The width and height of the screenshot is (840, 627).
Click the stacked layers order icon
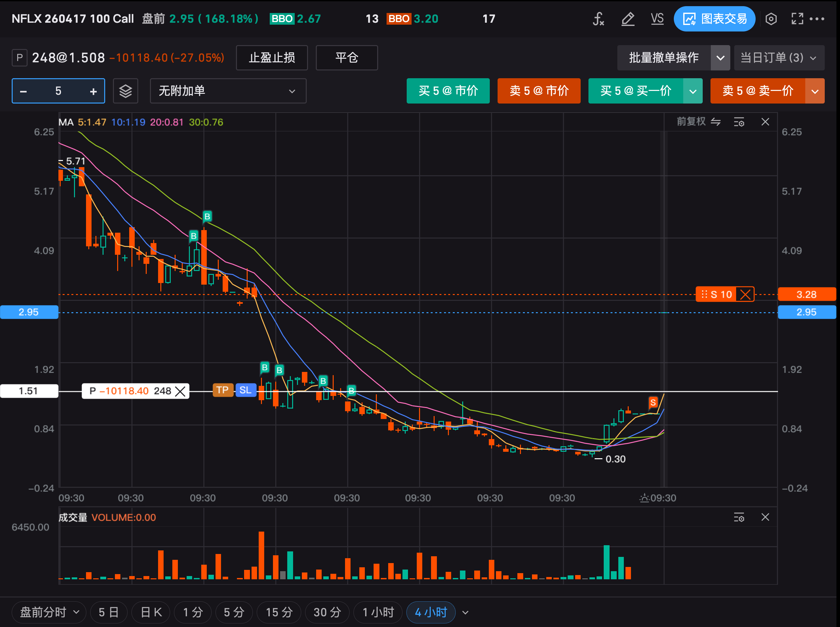pyautogui.click(x=126, y=91)
